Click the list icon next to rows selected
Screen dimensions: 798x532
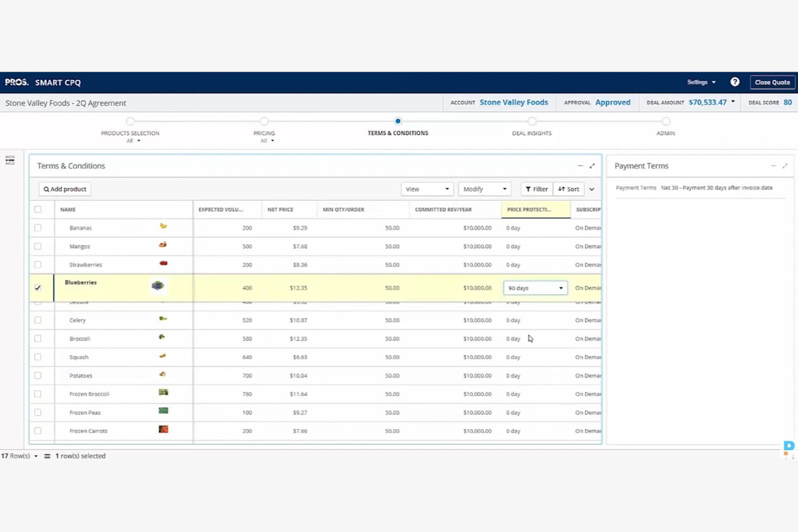pyautogui.click(x=48, y=455)
